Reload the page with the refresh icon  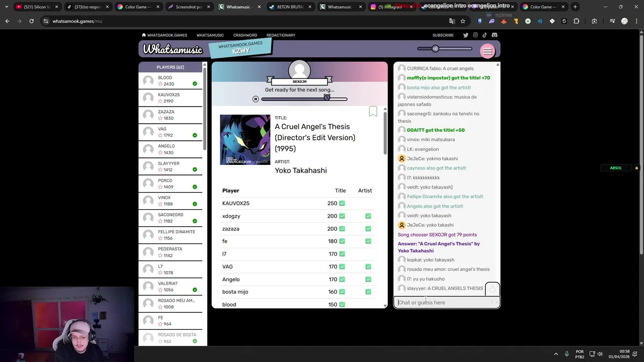[x=31, y=21]
